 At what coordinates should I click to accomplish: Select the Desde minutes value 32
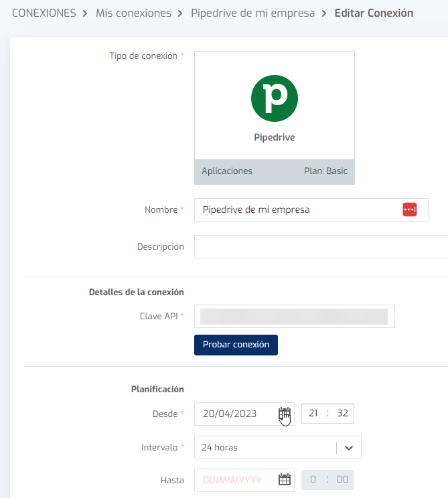click(342, 413)
